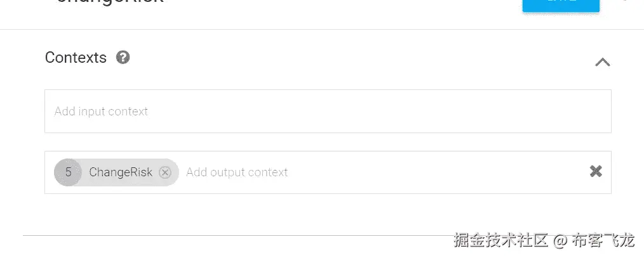Screen dimensions: 644x258
Task: Click the Contexts section heading
Action: 76,58
